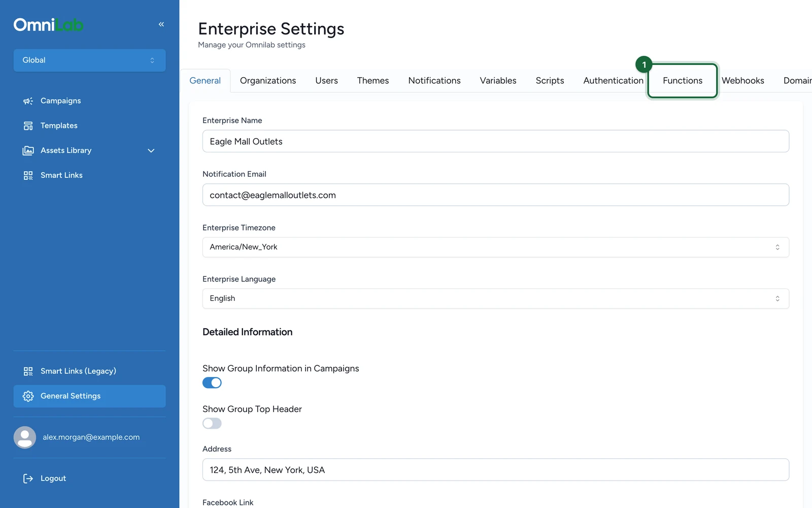Image resolution: width=812 pixels, height=508 pixels.
Task: Select the General tab
Action: pos(205,81)
